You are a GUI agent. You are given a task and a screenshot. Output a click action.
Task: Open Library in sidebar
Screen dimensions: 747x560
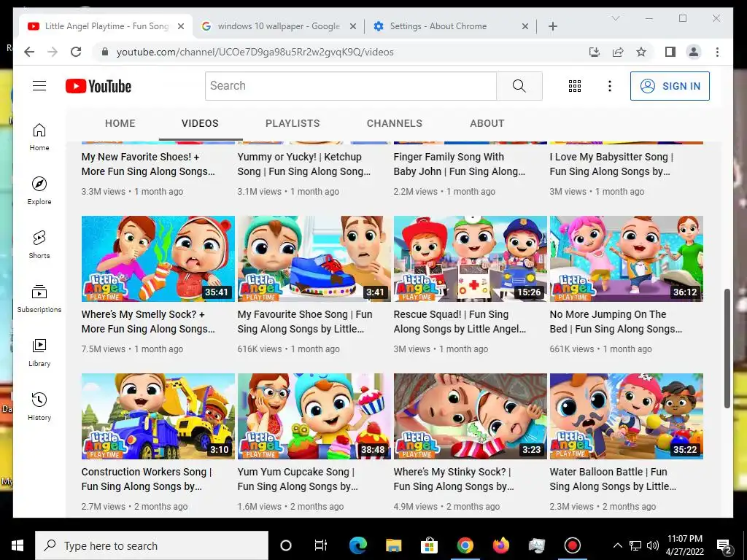pyautogui.click(x=39, y=352)
